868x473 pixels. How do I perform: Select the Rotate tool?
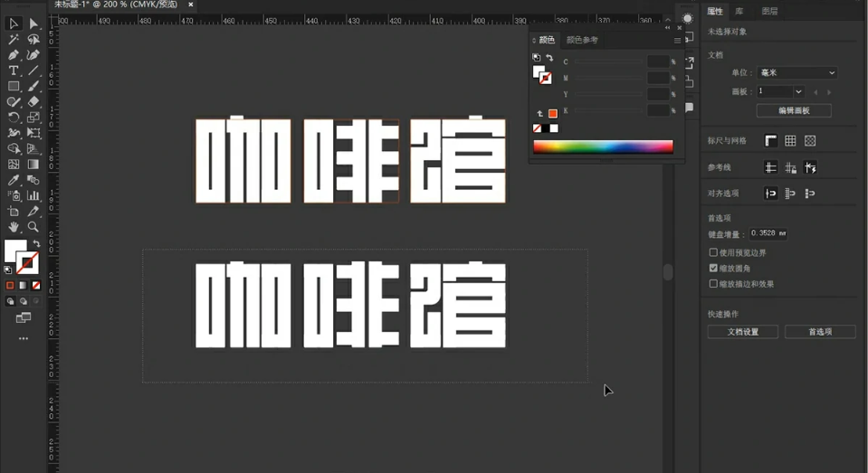coord(14,118)
